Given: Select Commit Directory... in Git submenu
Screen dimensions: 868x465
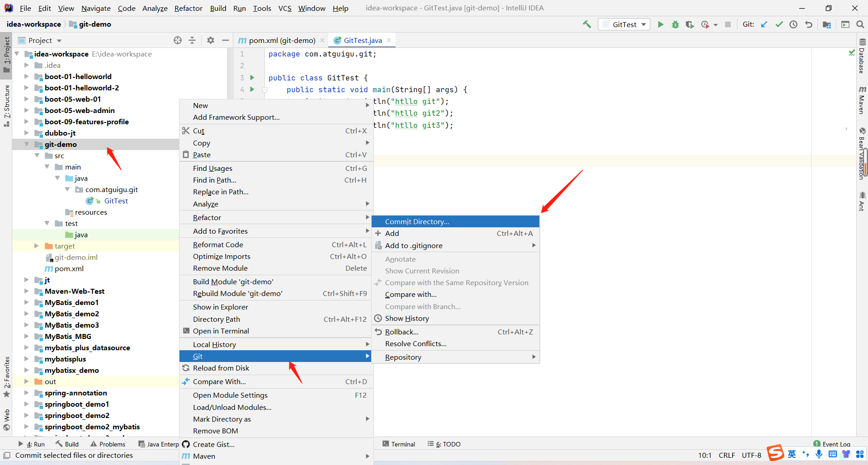Looking at the screenshot, I should coord(456,221).
